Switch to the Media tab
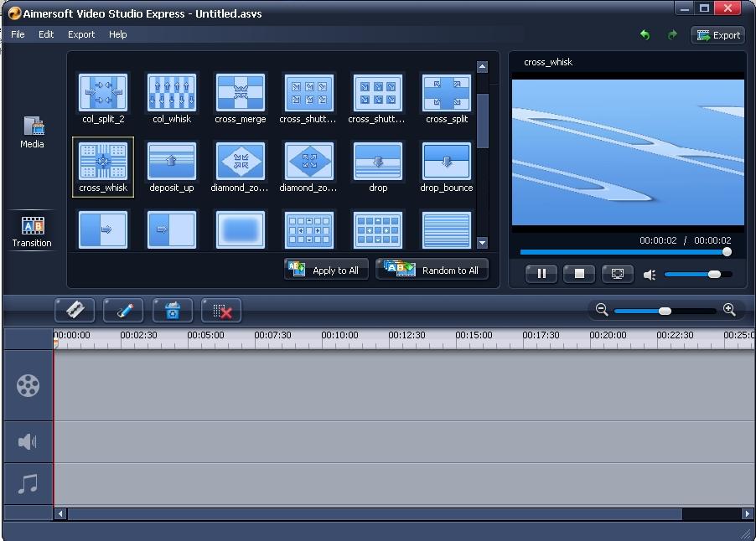 (33, 132)
